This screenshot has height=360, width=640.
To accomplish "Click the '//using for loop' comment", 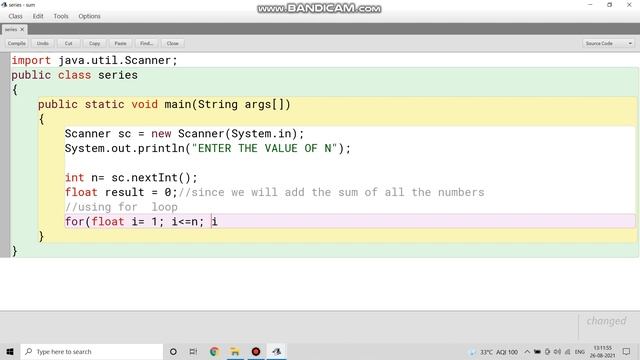I will pos(121,207).
